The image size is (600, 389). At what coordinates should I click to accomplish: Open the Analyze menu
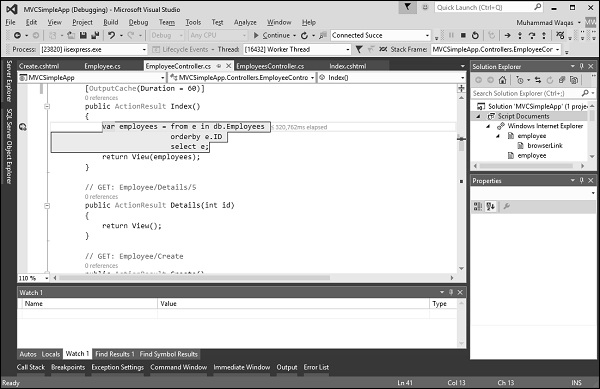coord(245,22)
